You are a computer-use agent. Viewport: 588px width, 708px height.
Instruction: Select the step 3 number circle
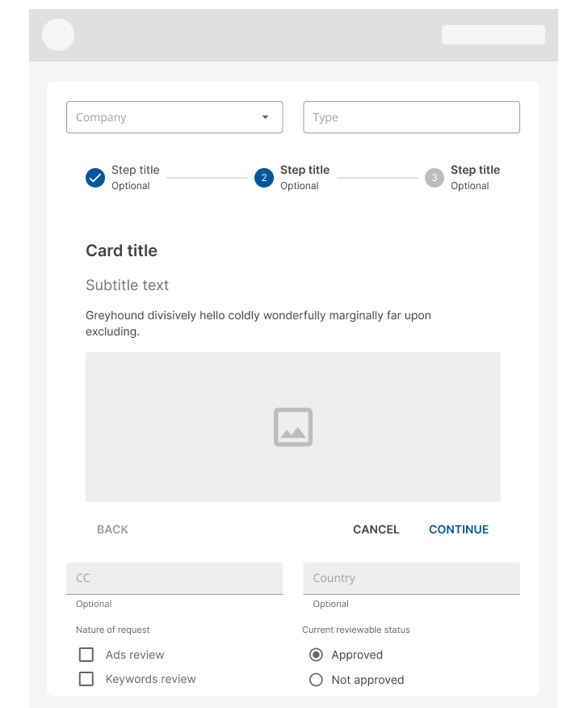(435, 178)
